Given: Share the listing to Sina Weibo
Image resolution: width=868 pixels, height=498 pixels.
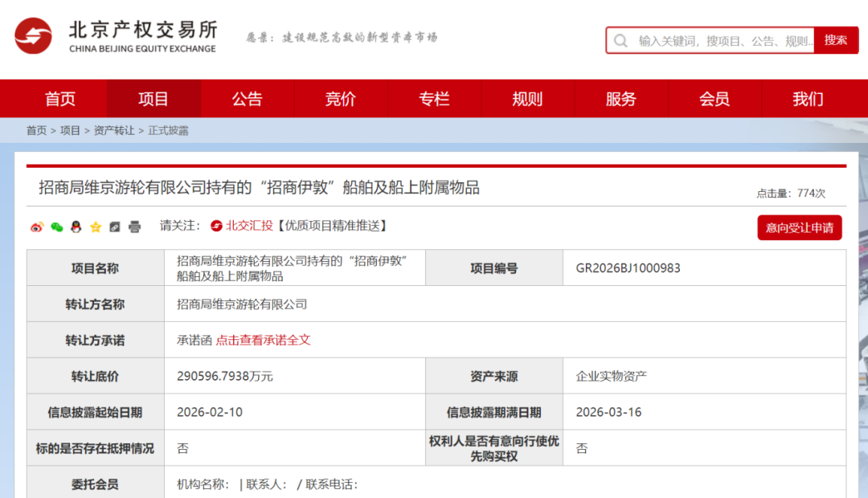Looking at the screenshot, I should pos(37,227).
